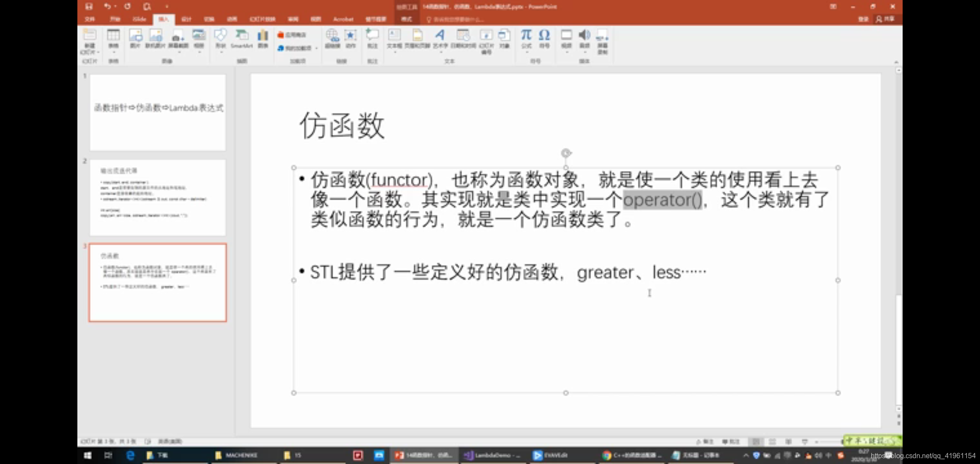
Task: Insert an embedded object
Action: (504, 38)
